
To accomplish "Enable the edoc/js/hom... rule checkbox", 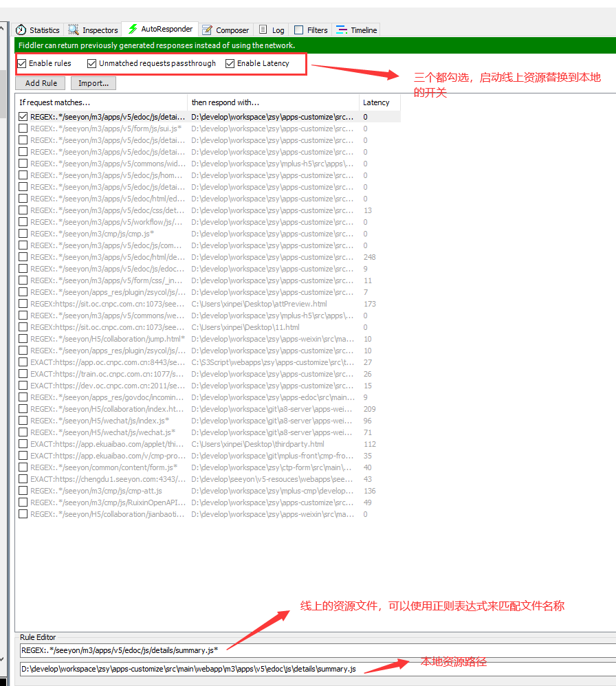I will 23,175.
